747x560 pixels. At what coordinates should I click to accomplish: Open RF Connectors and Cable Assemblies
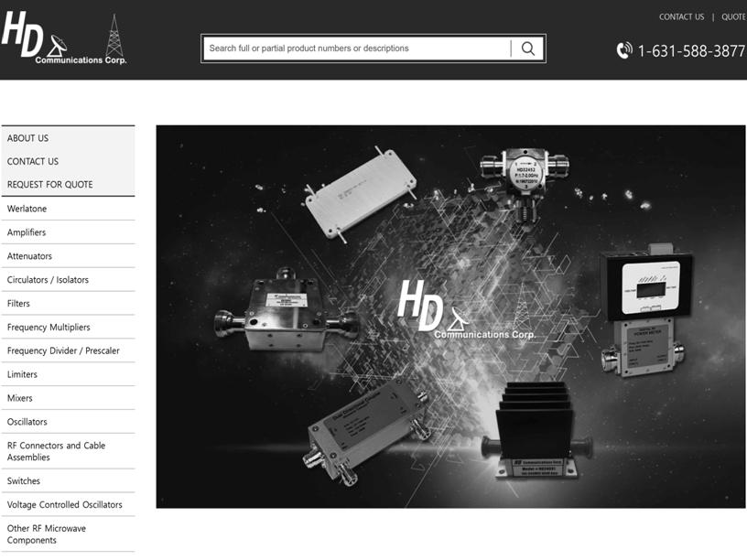(68, 451)
